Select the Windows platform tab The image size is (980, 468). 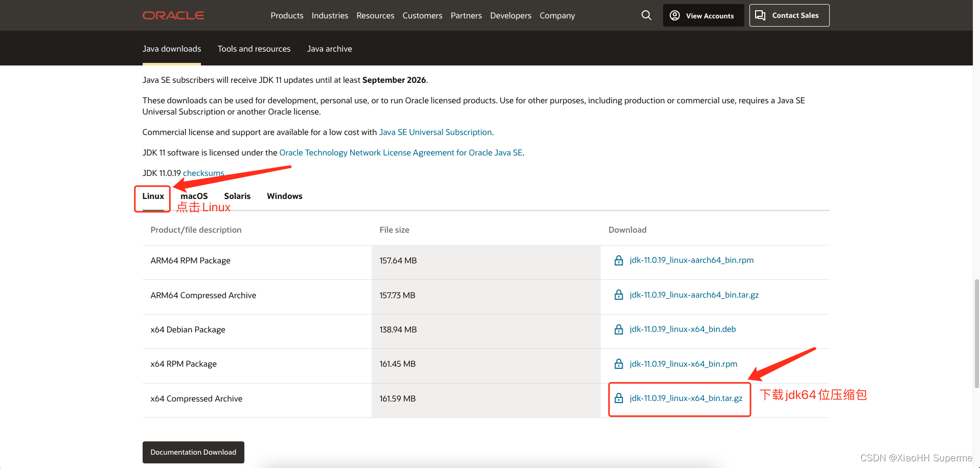click(285, 196)
